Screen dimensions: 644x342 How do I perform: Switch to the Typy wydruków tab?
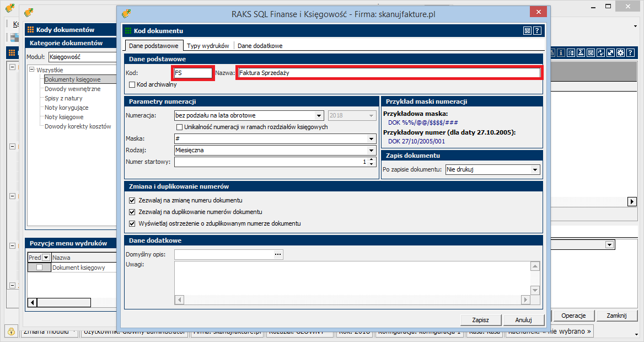pyautogui.click(x=208, y=46)
